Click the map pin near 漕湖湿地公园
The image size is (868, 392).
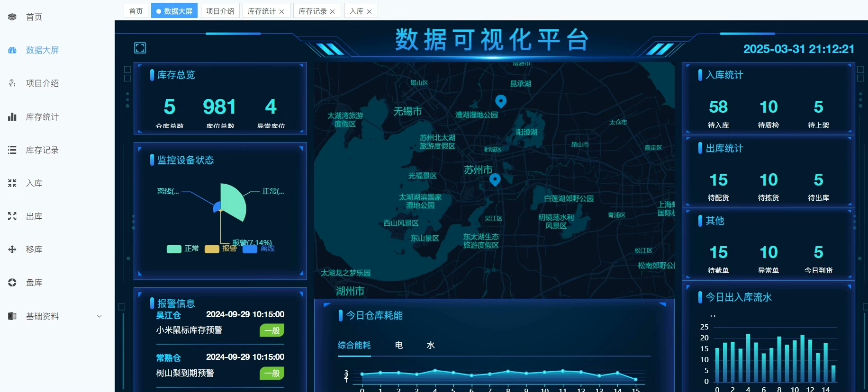tap(501, 101)
